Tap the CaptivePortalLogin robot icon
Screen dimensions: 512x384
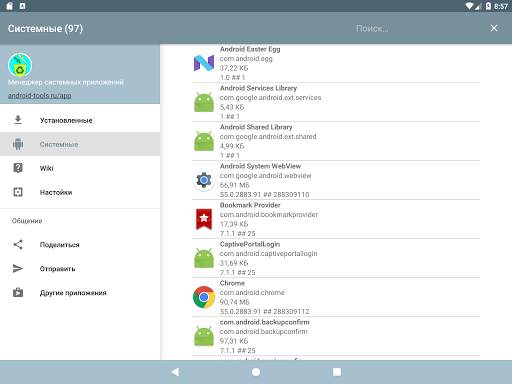coord(204,258)
